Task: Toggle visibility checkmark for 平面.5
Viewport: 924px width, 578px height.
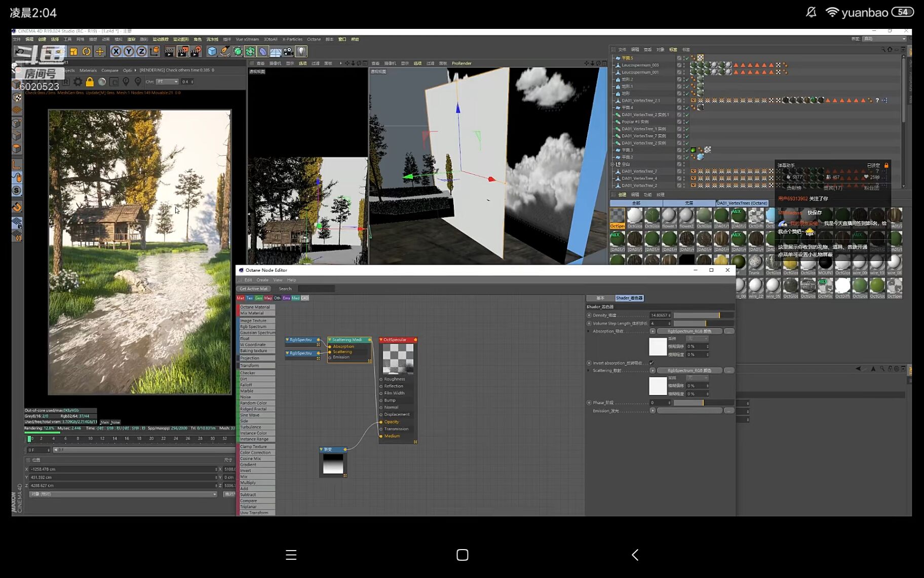Action: pos(686,58)
